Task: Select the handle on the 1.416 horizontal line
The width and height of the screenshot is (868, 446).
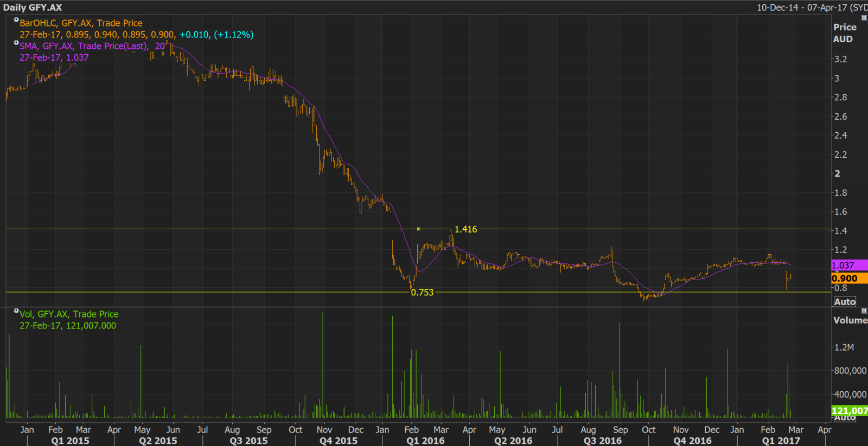Action: tap(418, 229)
